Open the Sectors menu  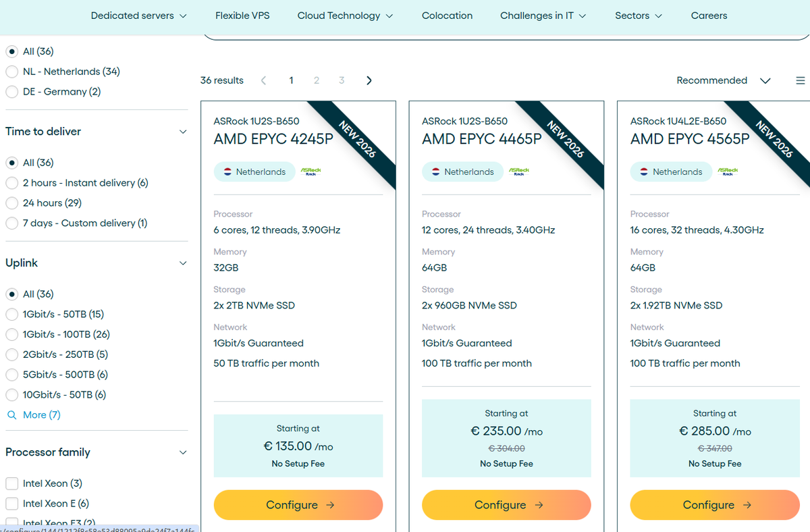point(639,16)
